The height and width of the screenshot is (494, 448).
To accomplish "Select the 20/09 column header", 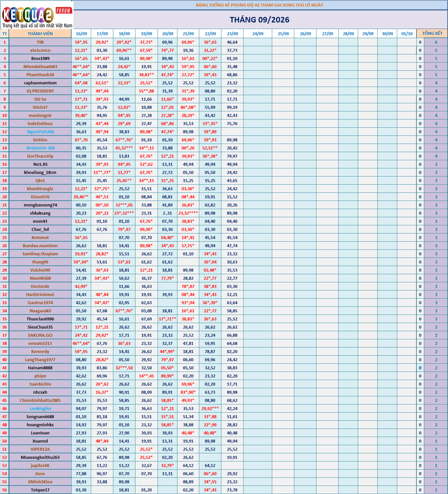I will tap(168, 34).
